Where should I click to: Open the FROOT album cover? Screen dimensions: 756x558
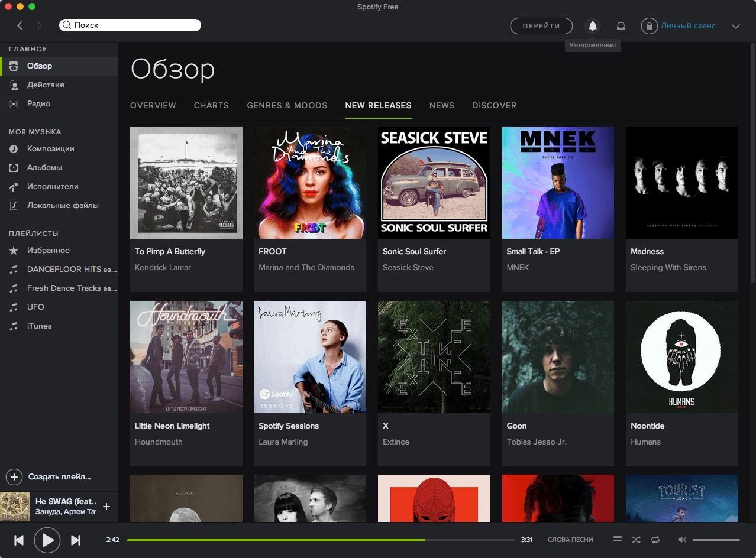click(310, 183)
